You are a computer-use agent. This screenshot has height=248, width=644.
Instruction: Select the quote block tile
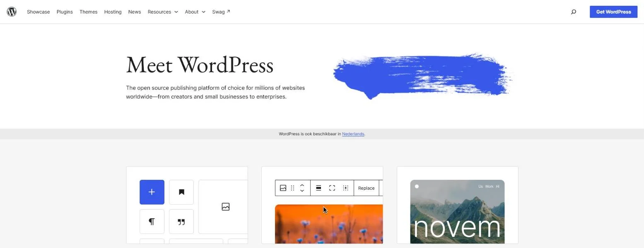(181, 222)
